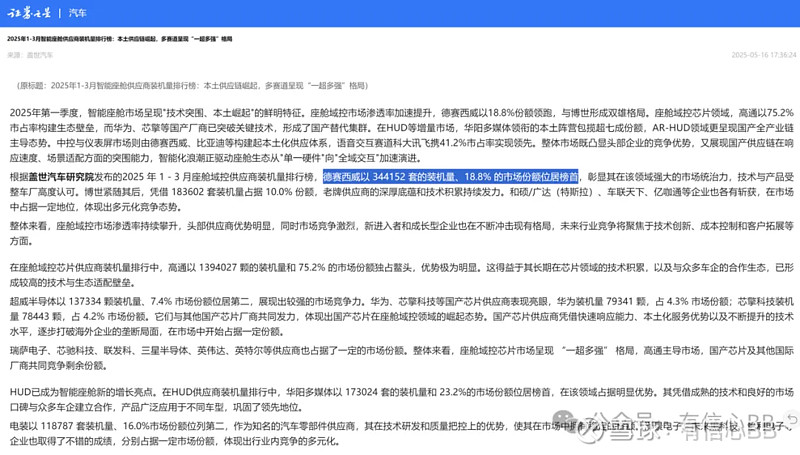Viewport: 800px width, 455px height.
Task: Click the source label 来源：盖世汽车
Action: coord(30,55)
